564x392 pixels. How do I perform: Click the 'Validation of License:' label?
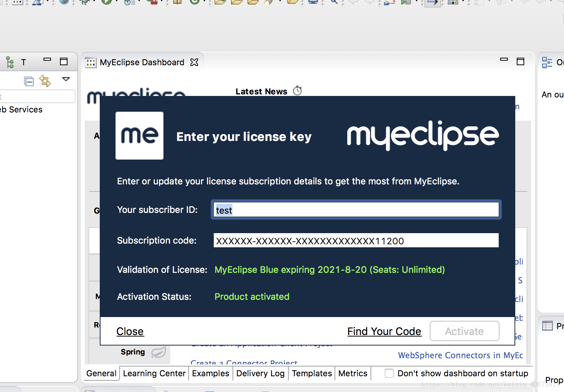(x=162, y=270)
